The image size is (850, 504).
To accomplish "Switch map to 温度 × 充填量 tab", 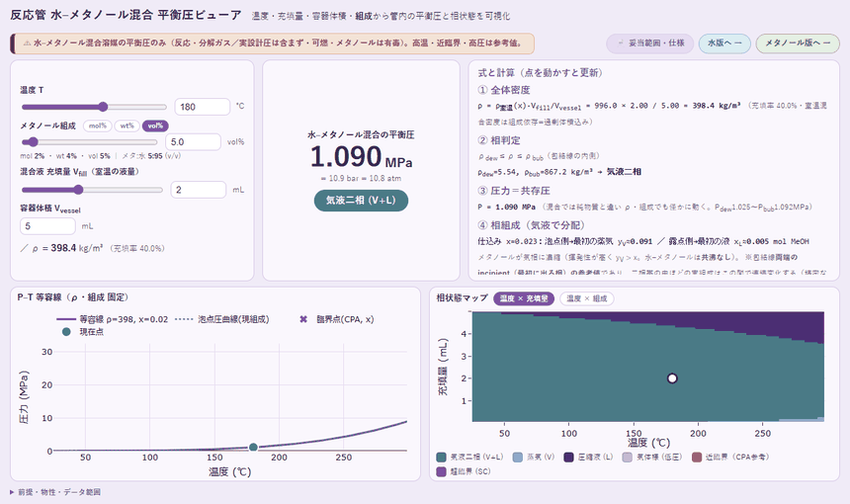I will [524, 298].
